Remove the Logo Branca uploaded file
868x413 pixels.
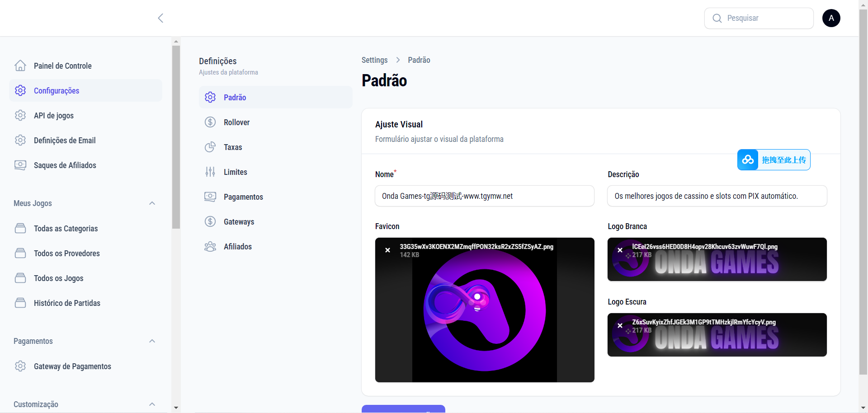[x=620, y=250]
